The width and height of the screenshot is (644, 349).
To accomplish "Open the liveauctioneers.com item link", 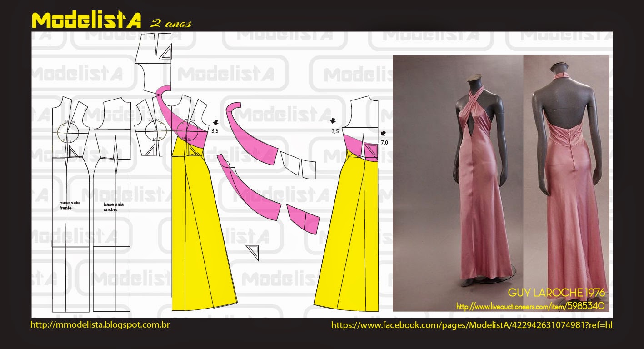I will [530, 306].
